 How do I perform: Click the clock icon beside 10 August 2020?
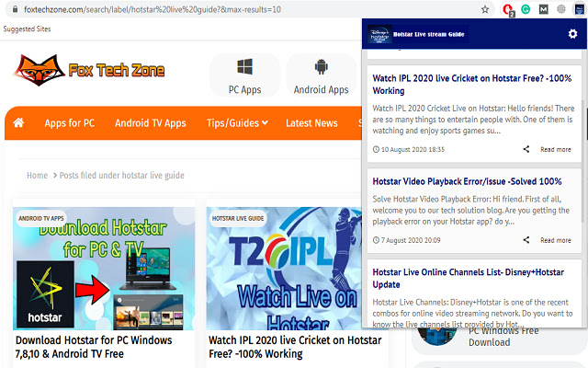(x=376, y=149)
